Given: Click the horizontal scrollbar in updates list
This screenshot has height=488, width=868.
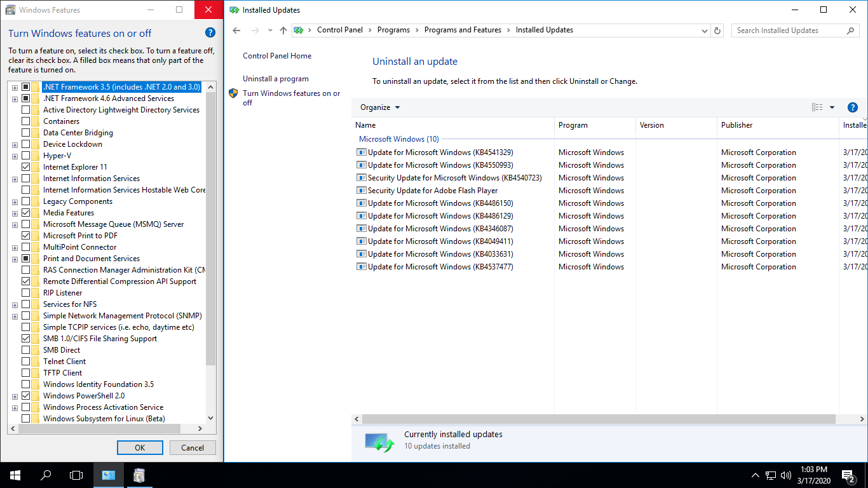Looking at the screenshot, I should [x=599, y=419].
